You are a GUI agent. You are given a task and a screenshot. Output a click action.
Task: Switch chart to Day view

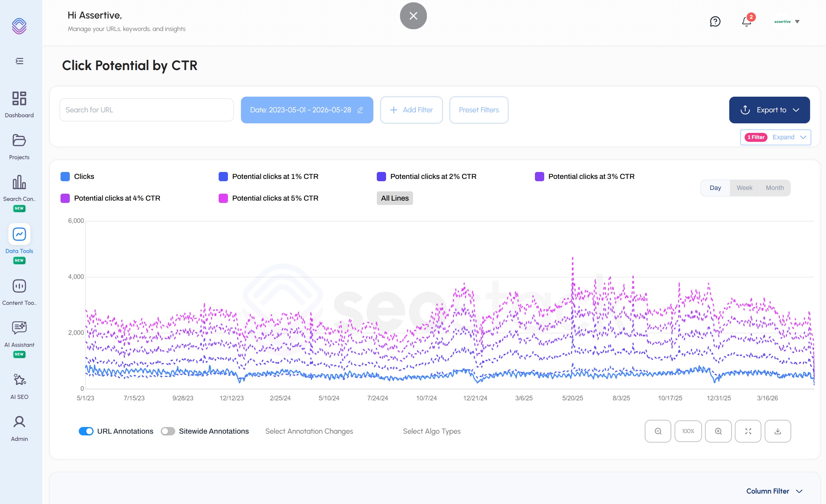tap(715, 188)
